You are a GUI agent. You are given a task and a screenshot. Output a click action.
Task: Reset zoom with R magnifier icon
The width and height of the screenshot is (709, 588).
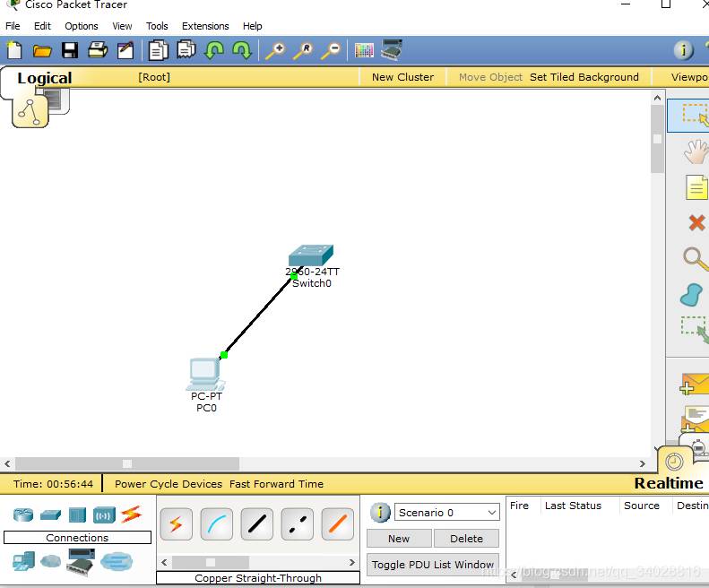click(303, 51)
